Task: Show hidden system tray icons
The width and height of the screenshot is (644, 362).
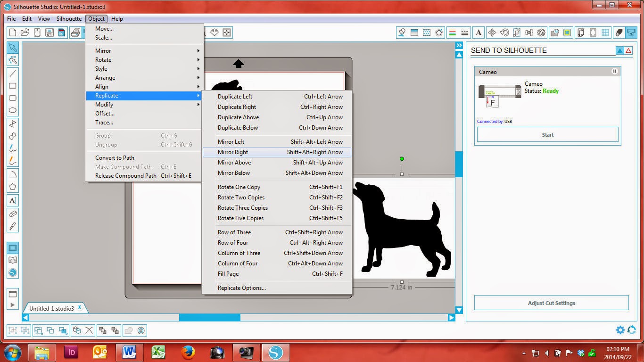Action: (525, 353)
